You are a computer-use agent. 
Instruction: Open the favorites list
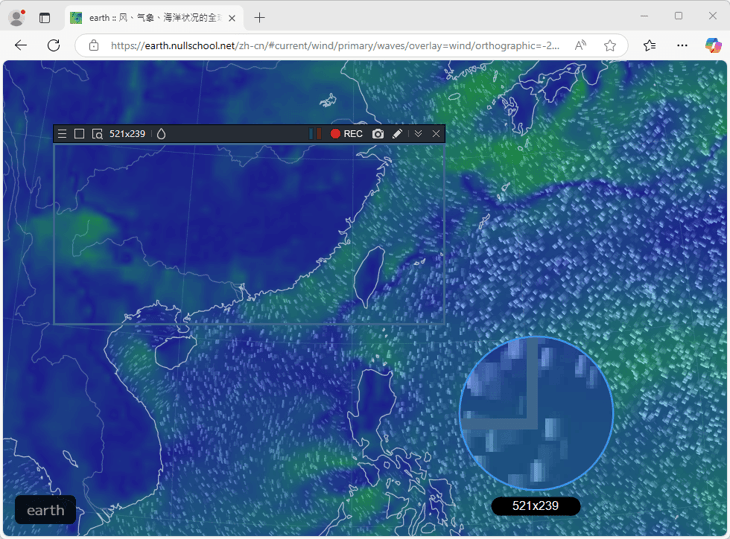649,46
